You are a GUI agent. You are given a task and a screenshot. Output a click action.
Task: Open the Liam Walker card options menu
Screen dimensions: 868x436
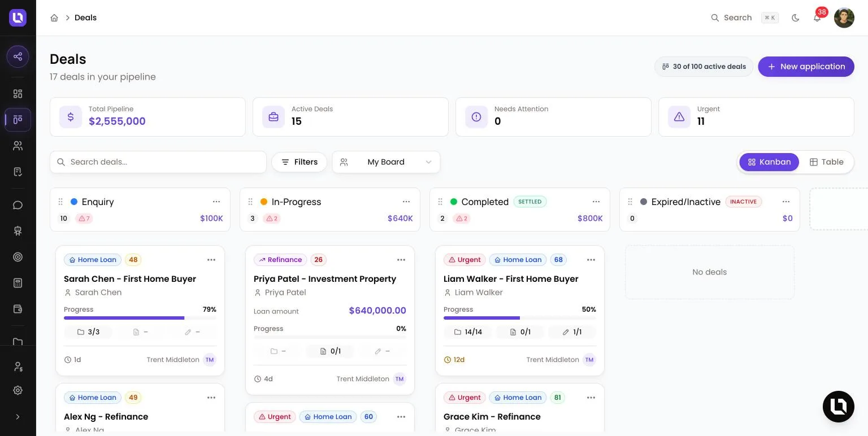coord(591,260)
